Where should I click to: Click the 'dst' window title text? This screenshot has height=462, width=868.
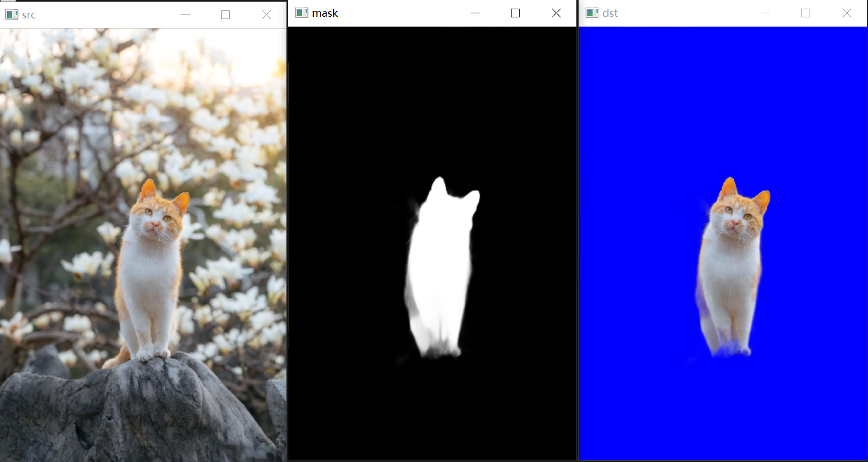pyautogui.click(x=610, y=13)
